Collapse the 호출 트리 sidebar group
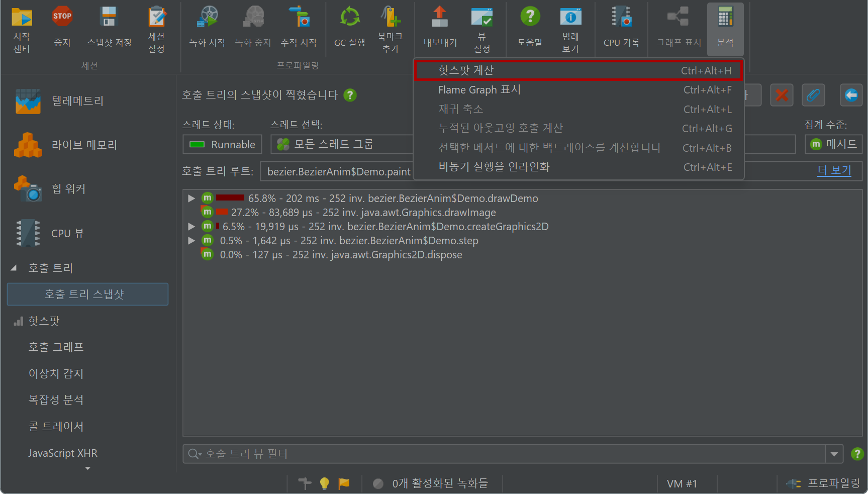868x494 pixels. [x=14, y=268]
